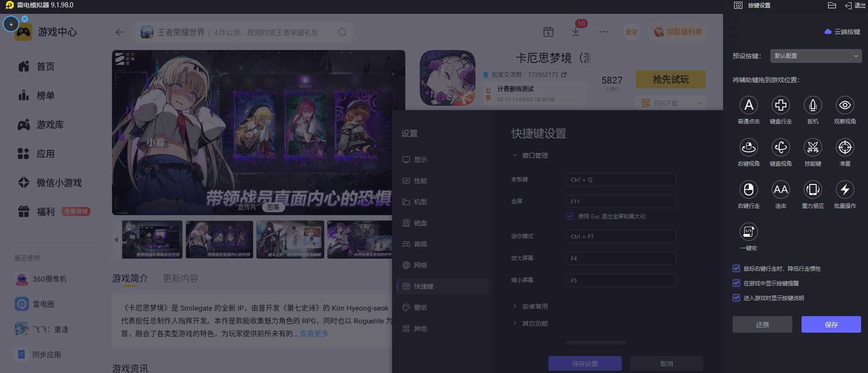Select the 扳机 trigger tool
The image size is (868, 373).
[813, 106]
